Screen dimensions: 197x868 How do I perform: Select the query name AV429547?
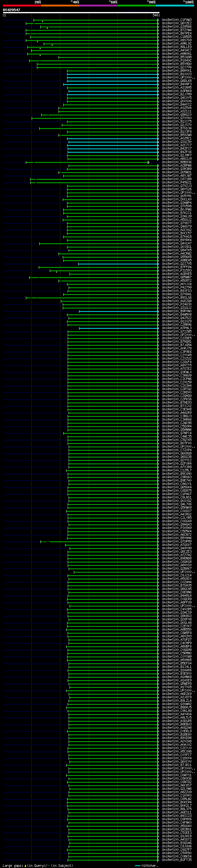tap(11, 10)
